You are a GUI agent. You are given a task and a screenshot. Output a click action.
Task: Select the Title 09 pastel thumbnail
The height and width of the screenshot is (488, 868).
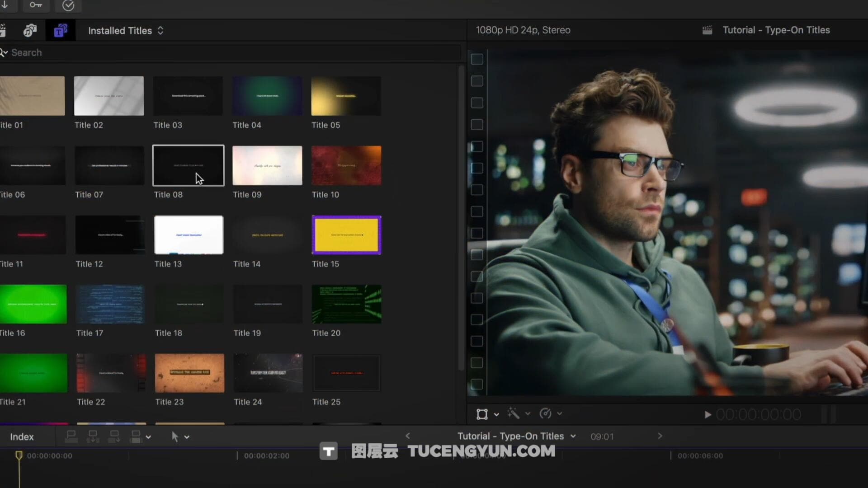coord(267,165)
